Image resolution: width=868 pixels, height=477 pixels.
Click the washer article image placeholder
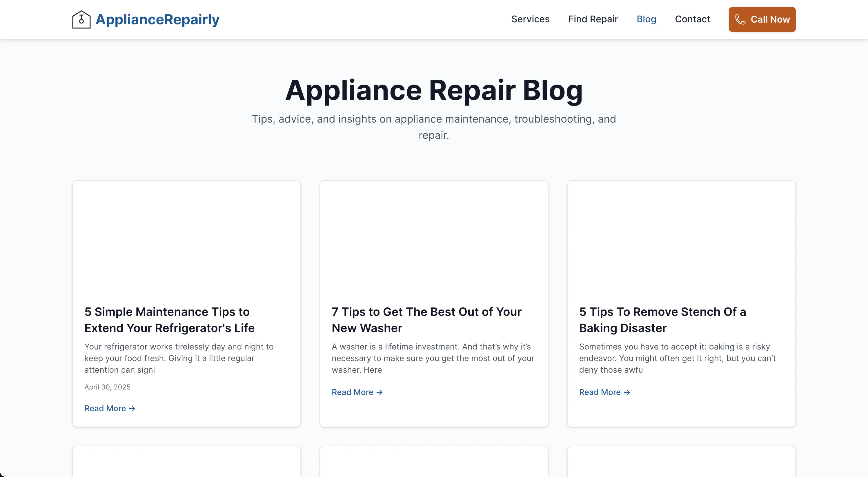(x=434, y=238)
